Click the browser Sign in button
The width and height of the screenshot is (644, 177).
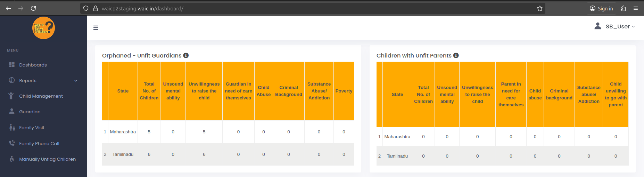click(x=601, y=8)
